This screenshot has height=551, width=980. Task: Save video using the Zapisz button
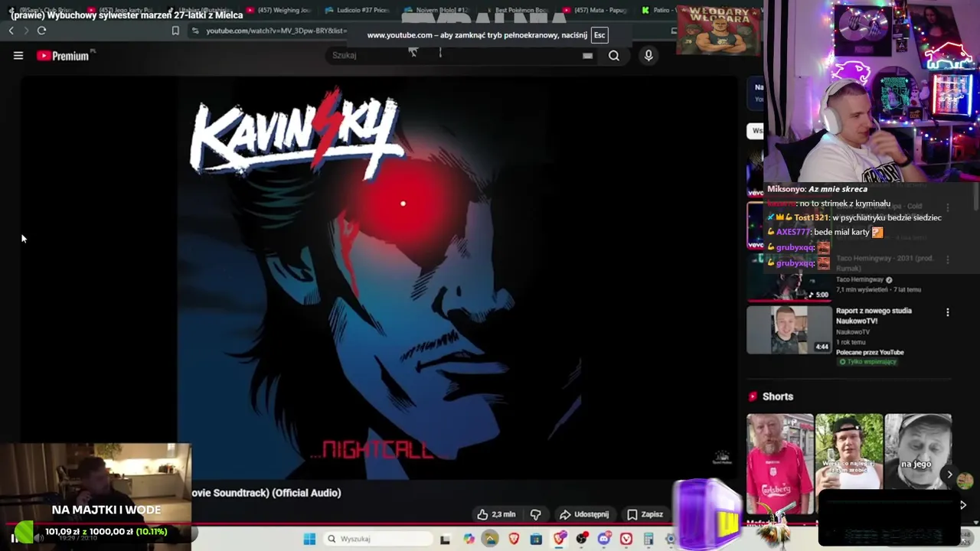click(x=645, y=514)
